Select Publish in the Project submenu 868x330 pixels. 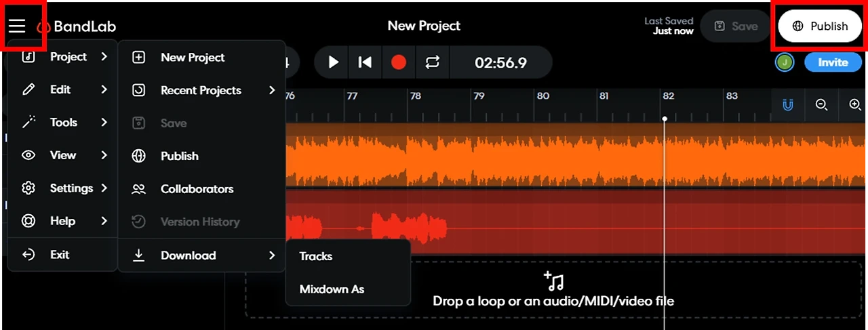202,156
